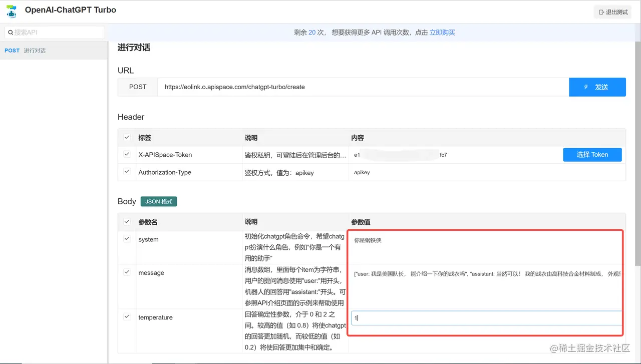Toggle the message parameter checkbox

127,272
